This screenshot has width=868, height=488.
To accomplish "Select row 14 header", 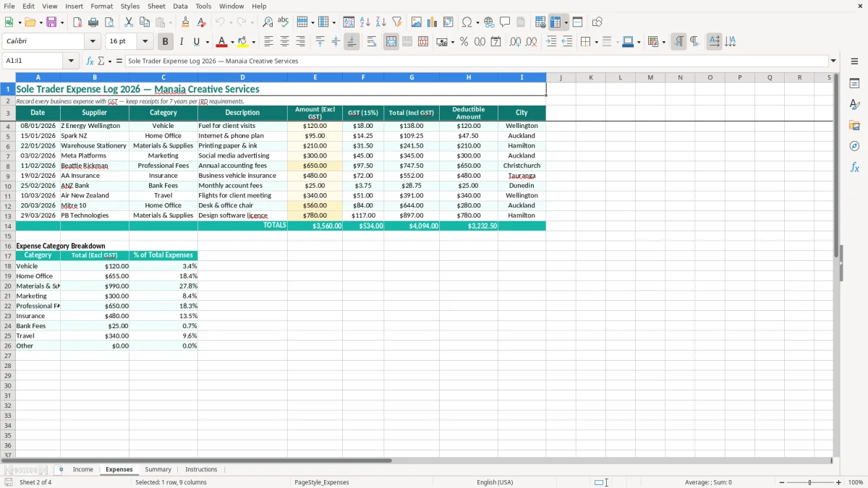I will (x=8, y=226).
